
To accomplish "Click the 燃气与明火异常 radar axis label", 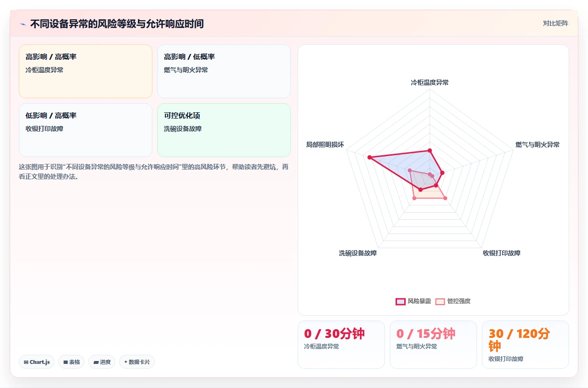I will tap(537, 145).
